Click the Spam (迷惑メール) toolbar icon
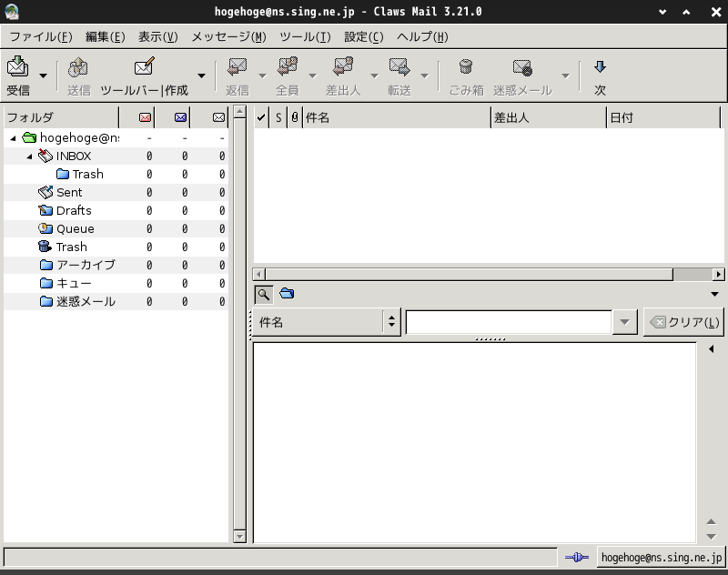Viewport: 728px width, 575px height. [522, 67]
